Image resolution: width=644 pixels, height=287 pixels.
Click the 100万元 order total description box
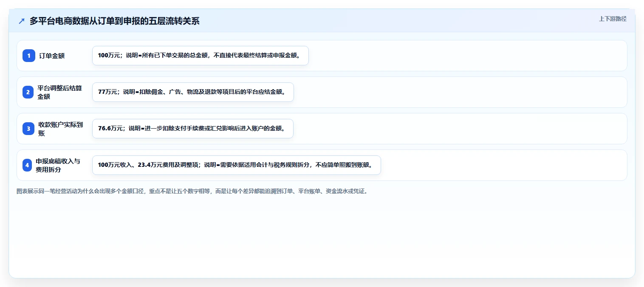pyautogui.click(x=201, y=56)
